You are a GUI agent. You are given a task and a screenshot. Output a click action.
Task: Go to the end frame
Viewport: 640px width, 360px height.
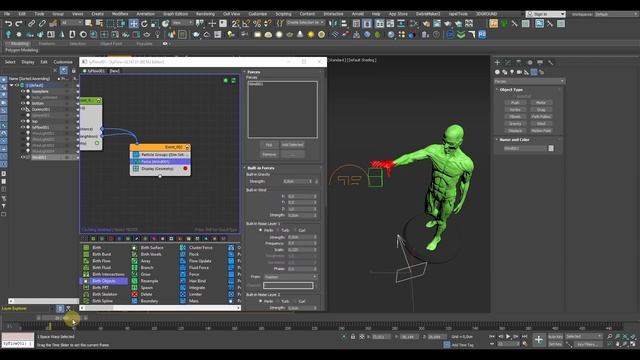click(524, 336)
